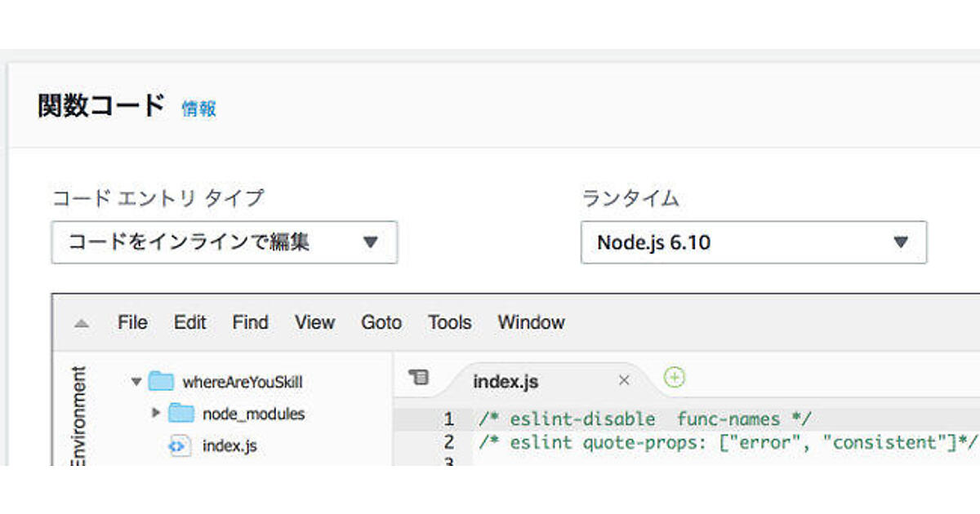Screen dimensions: 980x514
Task: Click the 情報 link next to 関数コード
Action: (x=198, y=109)
